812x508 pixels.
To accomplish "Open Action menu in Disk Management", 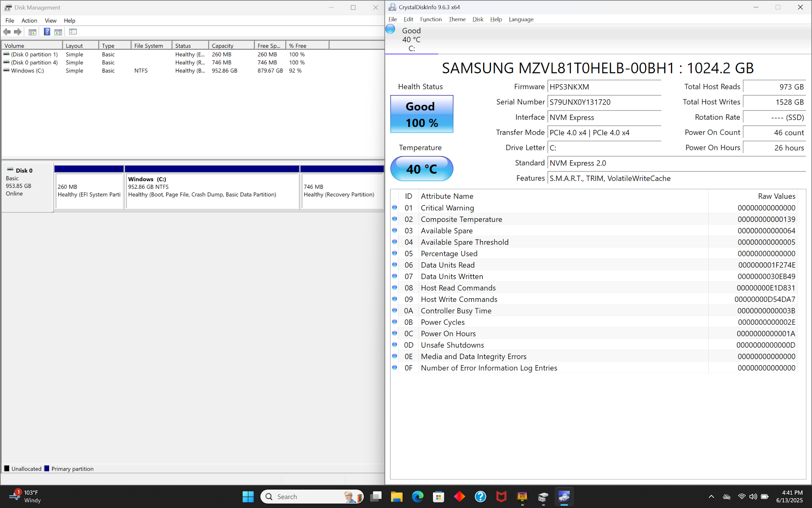I will pos(29,21).
